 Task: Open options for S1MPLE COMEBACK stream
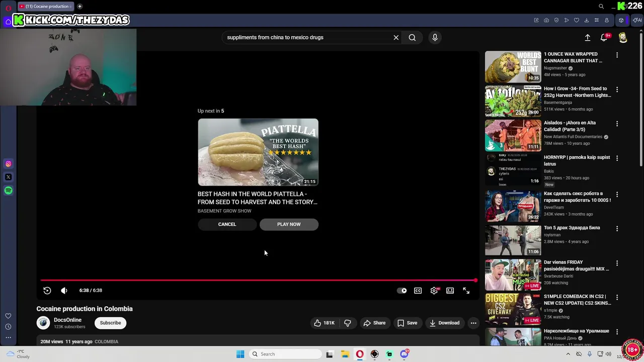(x=617, y=298)
